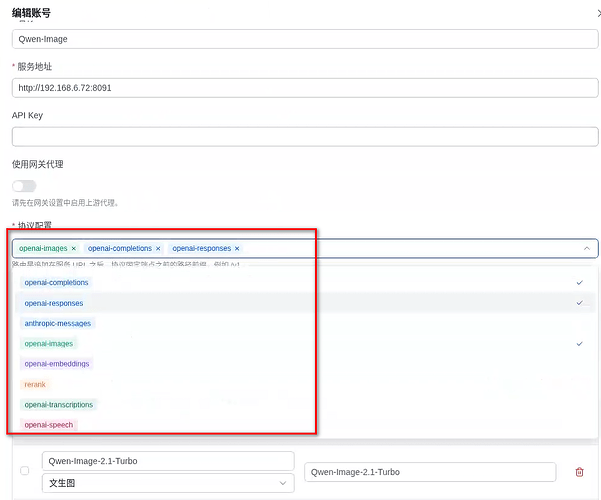Open the 文生图 model type dropdown

pyautogui.click(x=168, y=483)
